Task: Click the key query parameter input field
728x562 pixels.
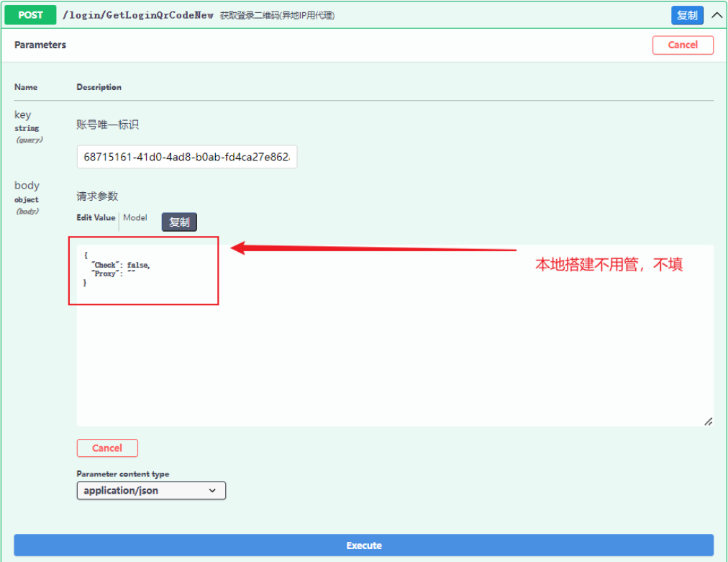Action: pyautogui.click(x=187, y=156)
